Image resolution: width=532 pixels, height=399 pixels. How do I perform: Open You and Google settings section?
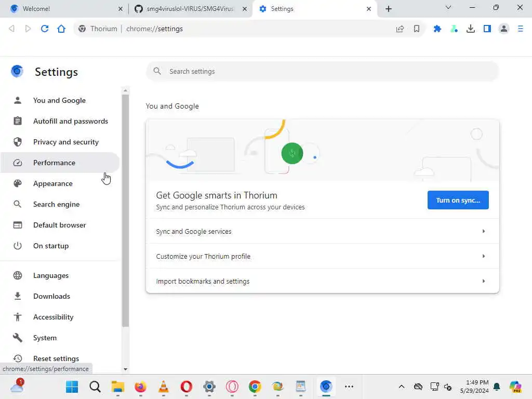tap(60, 100)
